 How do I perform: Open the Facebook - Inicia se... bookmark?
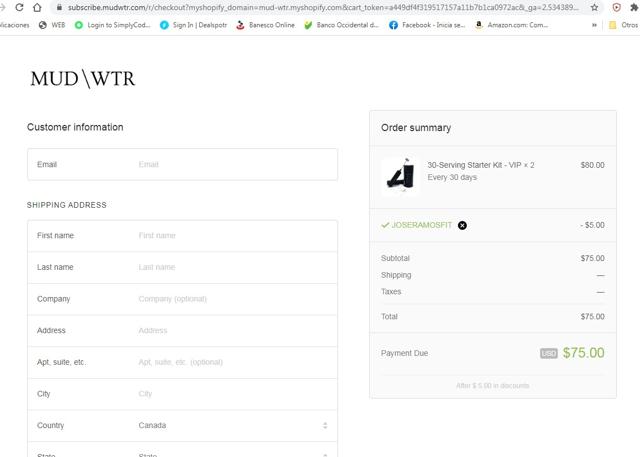point(427,25)
